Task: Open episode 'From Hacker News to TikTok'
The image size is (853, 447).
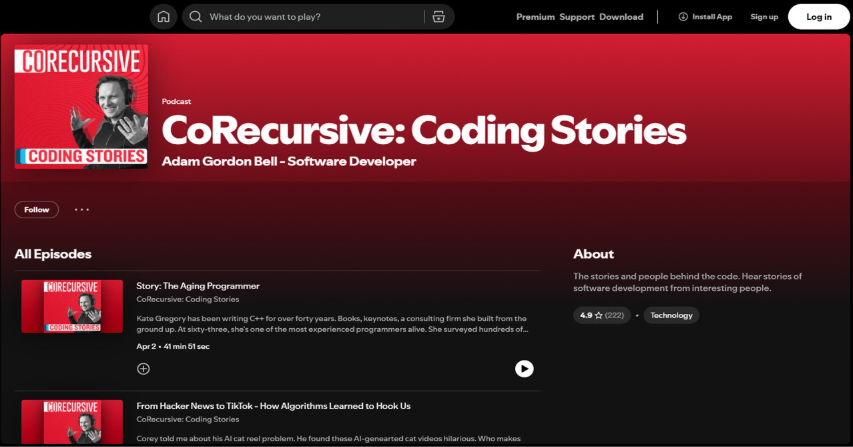Action: point(273,406)
